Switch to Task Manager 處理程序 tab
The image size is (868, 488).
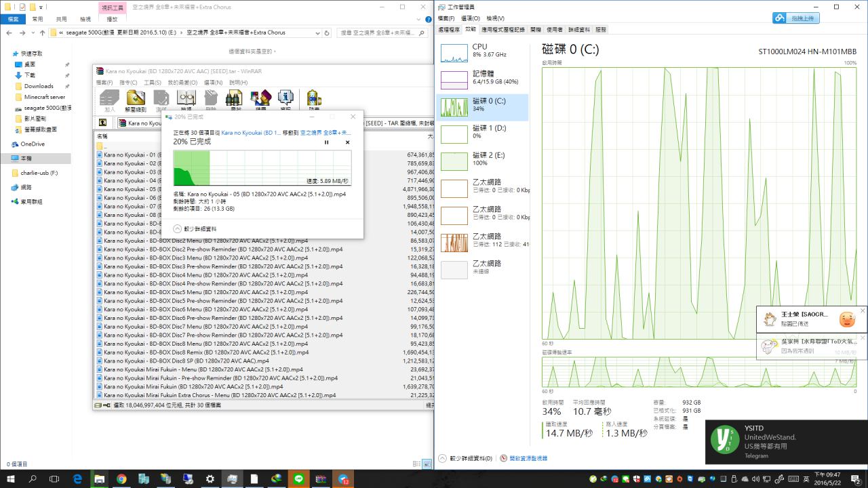449,30
